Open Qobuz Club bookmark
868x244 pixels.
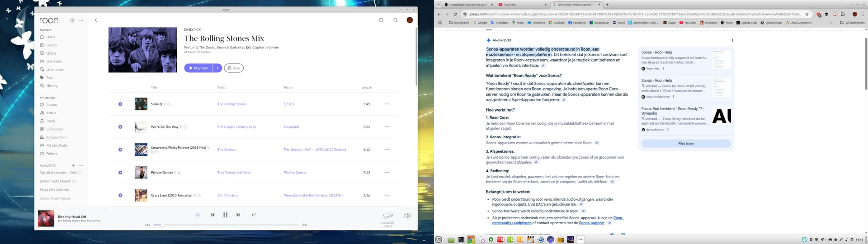pyautogui.click(x=746, y=23)
